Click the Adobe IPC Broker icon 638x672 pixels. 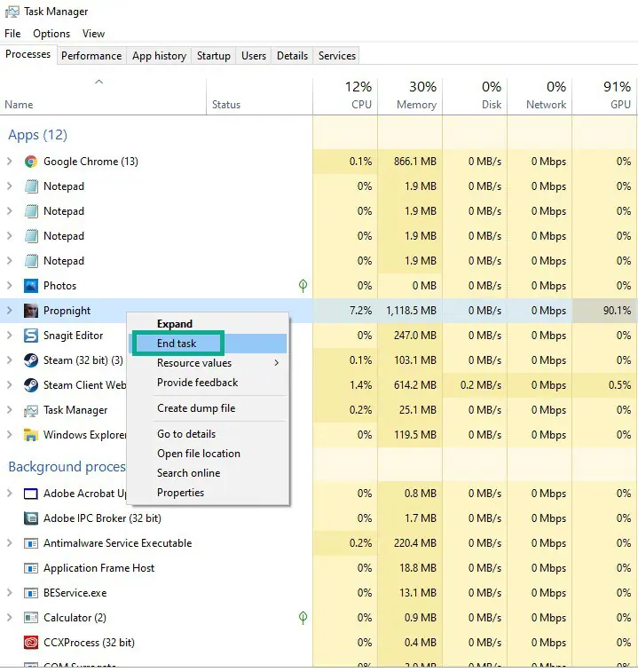tap(30, 518)
